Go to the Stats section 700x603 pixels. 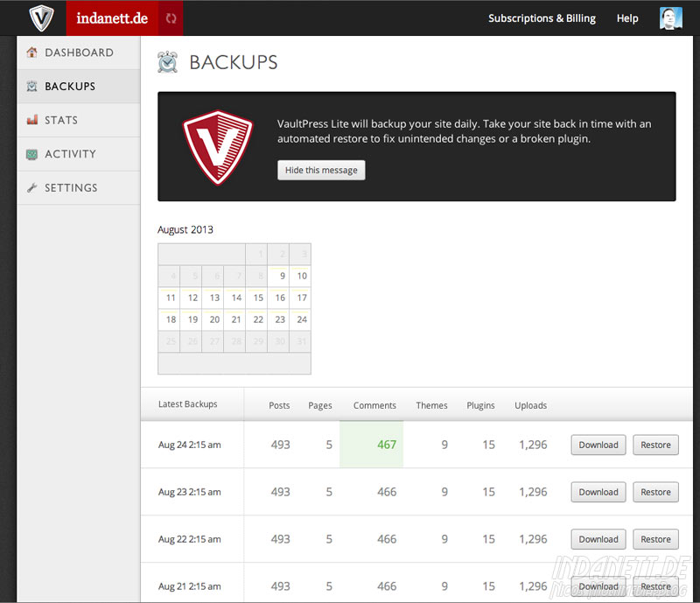(79, 120)
